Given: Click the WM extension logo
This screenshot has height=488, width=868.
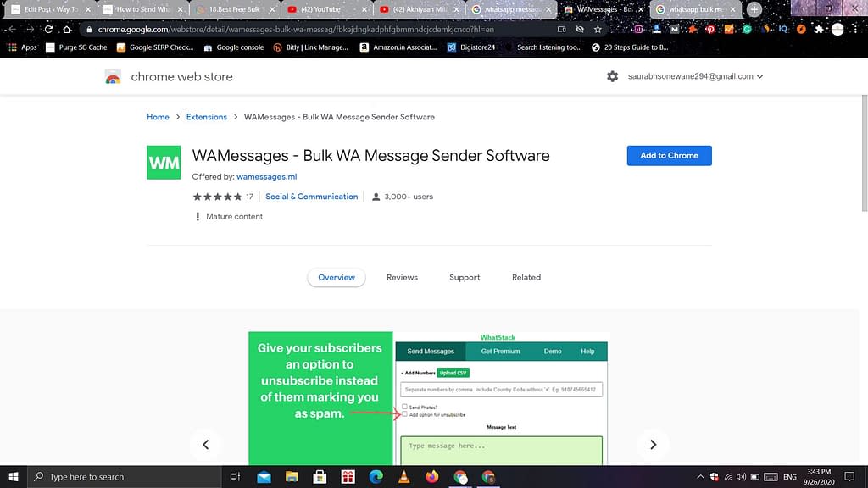Looking at the screenshot, I should tap(164, 162).
